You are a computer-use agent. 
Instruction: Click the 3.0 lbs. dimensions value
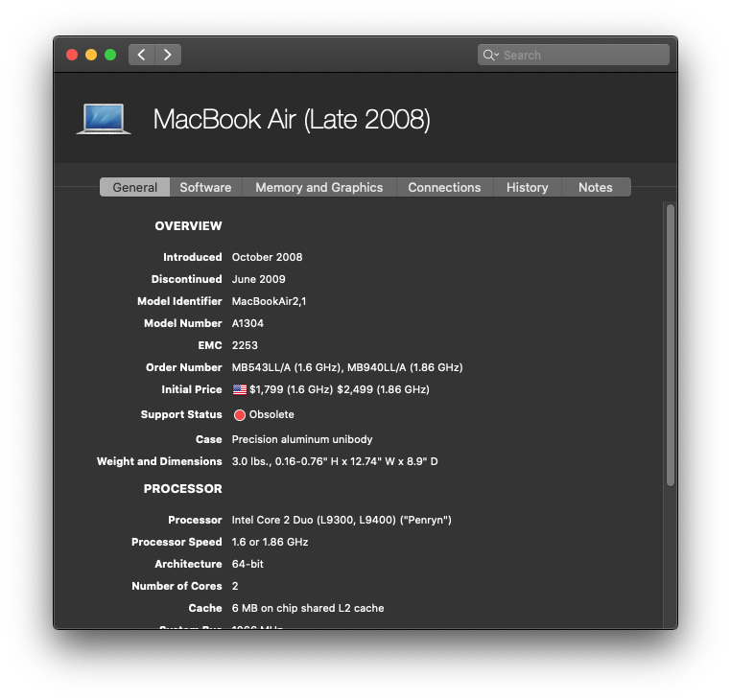(335, 461)
